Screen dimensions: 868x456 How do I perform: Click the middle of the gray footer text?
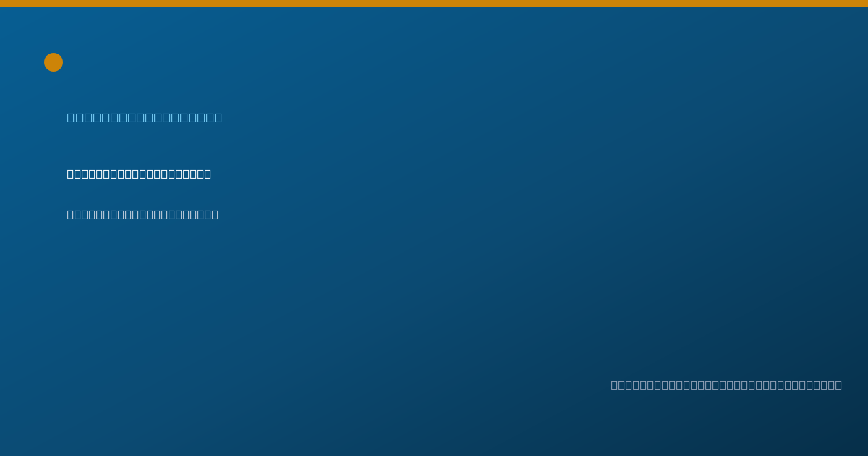[726, 385]
